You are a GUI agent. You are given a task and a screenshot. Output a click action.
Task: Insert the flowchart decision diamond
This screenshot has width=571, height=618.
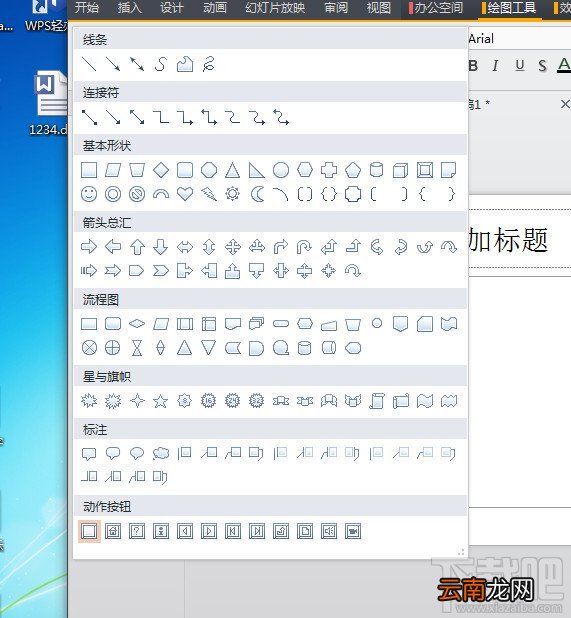coord(137,324)
